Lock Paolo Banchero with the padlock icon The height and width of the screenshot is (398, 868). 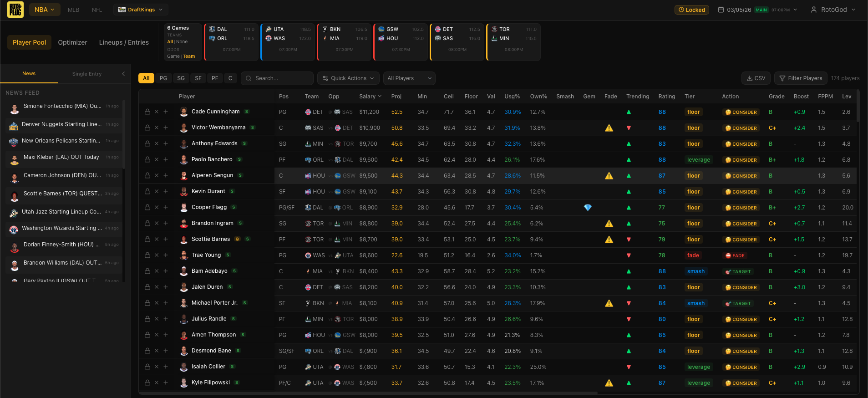(x=147, y=159)
